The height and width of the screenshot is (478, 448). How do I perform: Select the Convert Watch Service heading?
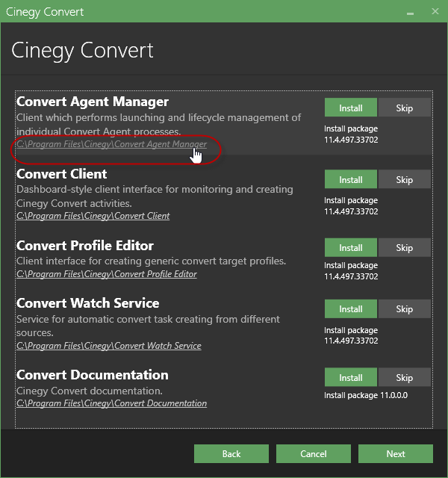[88, 303]
